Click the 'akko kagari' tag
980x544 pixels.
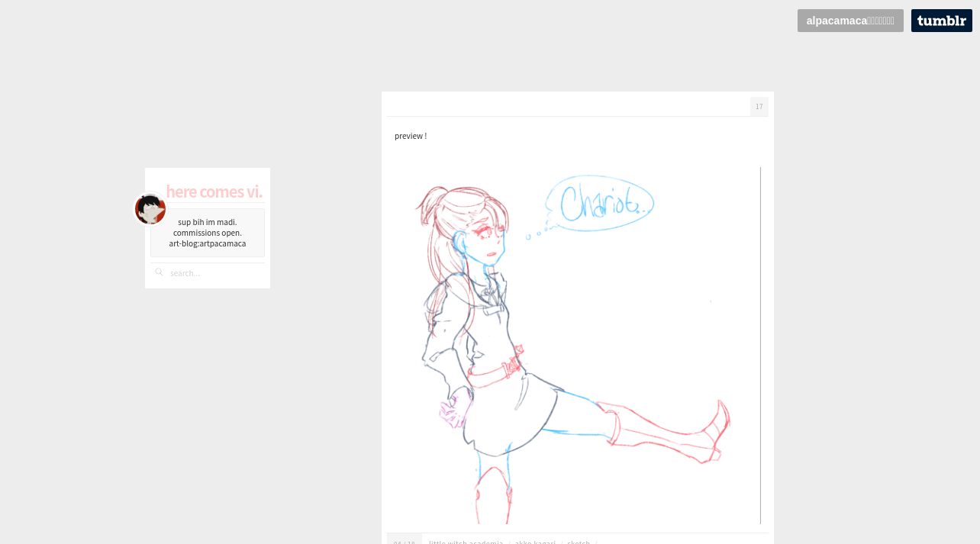click(x=535, y=542)
